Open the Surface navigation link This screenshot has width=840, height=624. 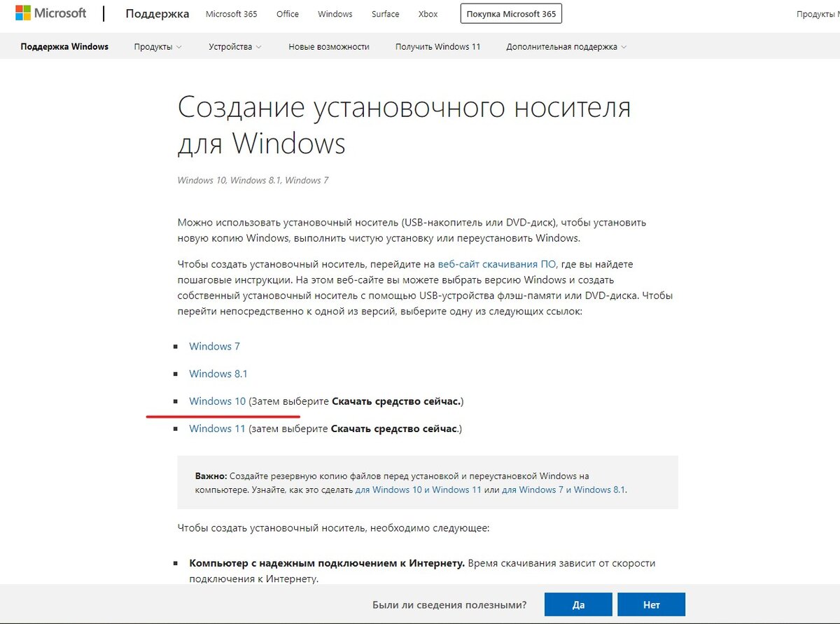point(386,14)
